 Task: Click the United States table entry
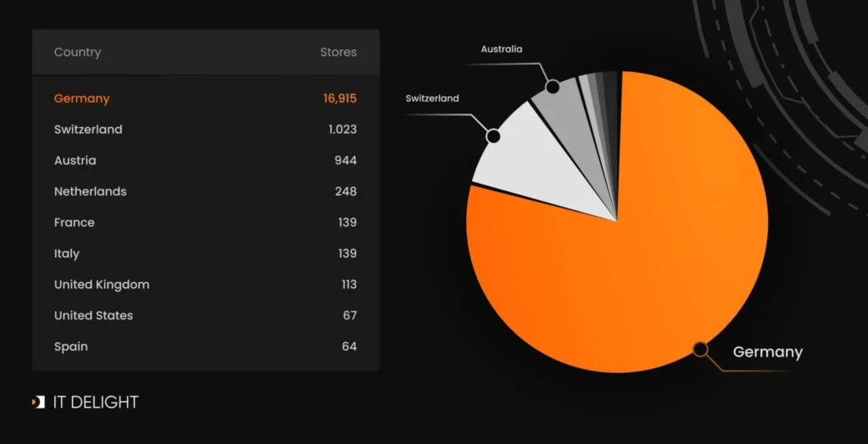pyautogui.click(x=93, y=315)
